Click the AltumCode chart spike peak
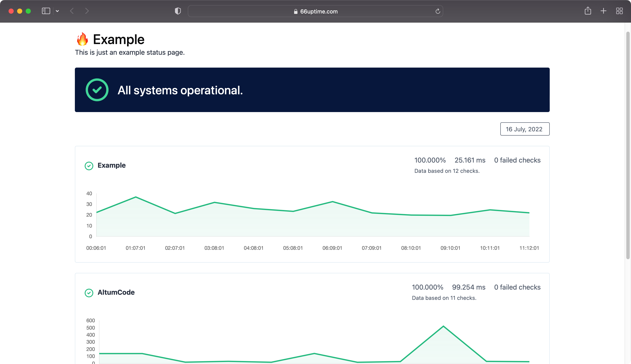631x364 pixels. (443, 326)
